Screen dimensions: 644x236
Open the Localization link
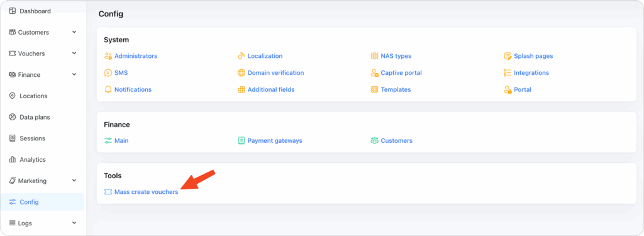265,56
